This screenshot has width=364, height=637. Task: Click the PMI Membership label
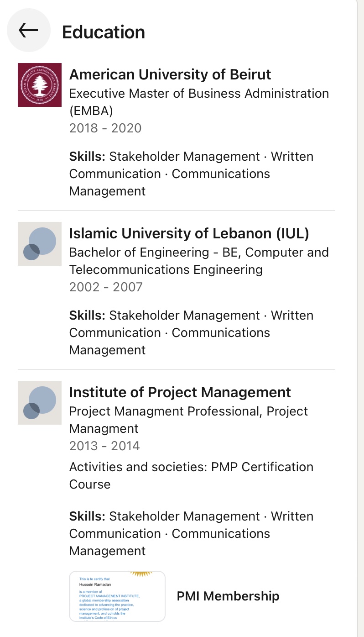point(228,596)
